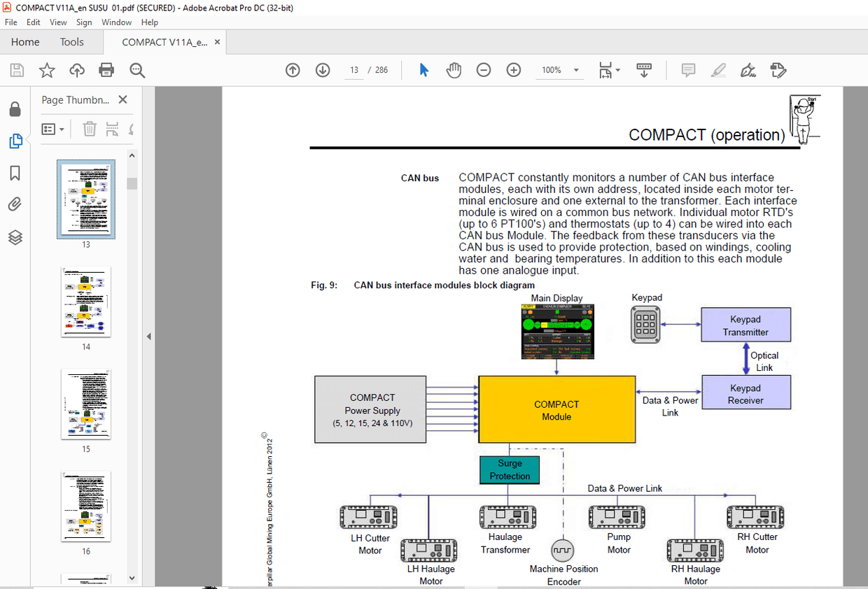This screenshot has width=868, height=589.
Task: Toggle the Hand tool
Action: coord(453,70)
